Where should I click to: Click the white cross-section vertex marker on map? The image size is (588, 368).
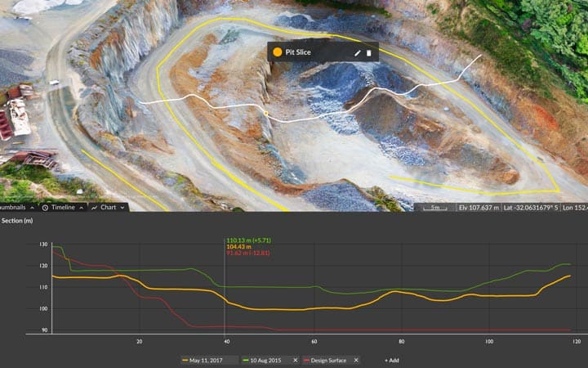[266, 113]
